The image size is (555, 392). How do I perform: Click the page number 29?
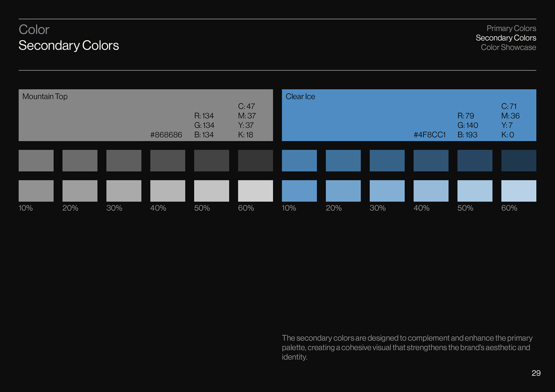536,373
